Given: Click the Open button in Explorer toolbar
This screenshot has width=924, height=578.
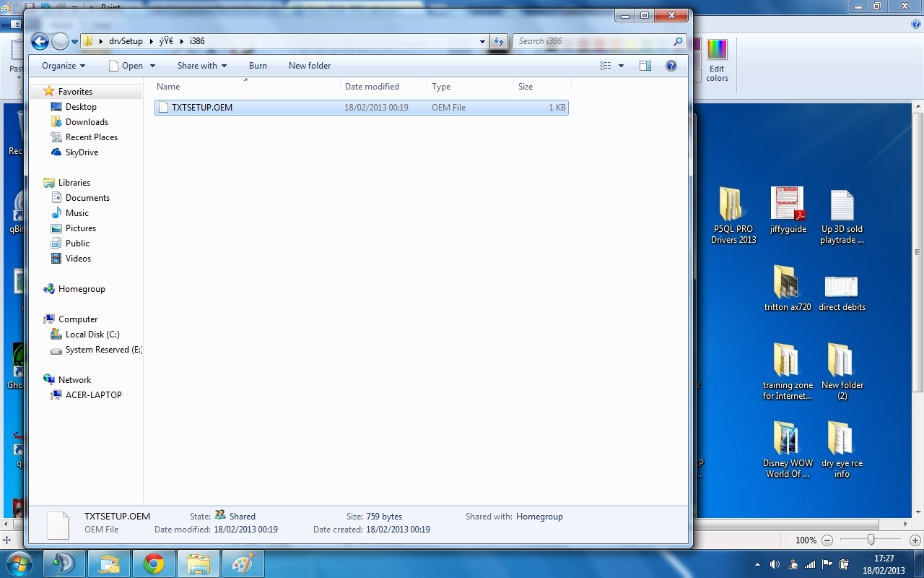Looking at the screenshot, I should 126,66.
